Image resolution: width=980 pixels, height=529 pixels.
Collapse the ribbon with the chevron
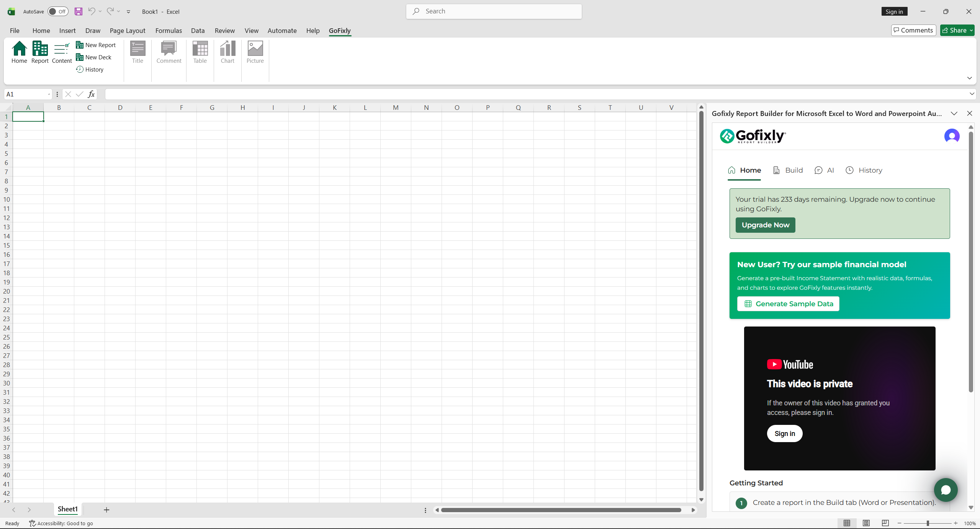(969, 78)
